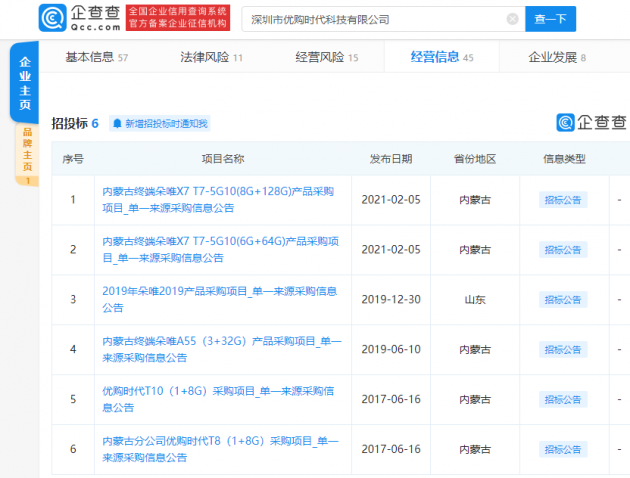The image size is (630, 478).
Task: Select the 经营信息 tab
Action: (442, 57)
